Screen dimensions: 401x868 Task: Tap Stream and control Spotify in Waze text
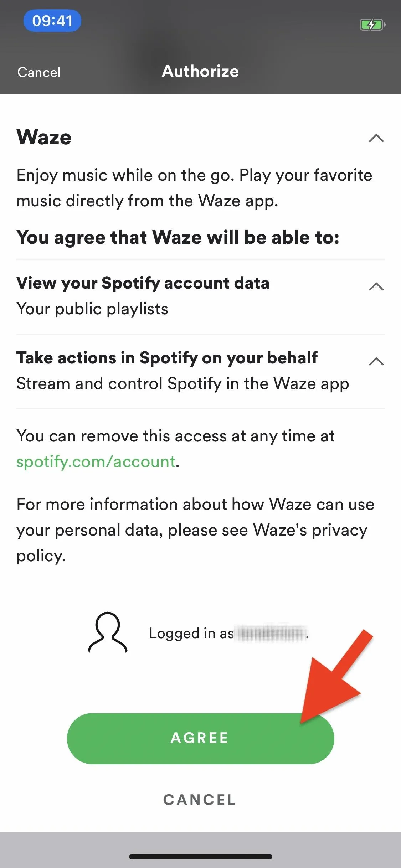tap(183, 384)
